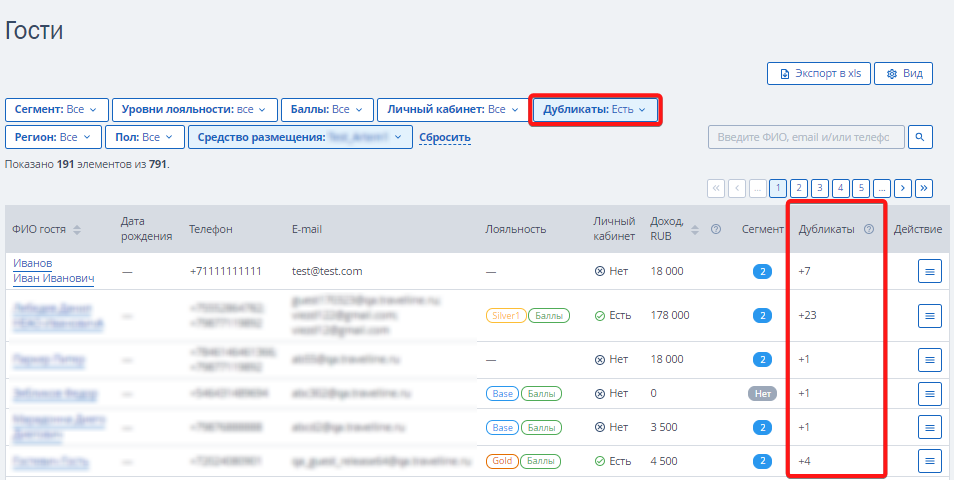Click the Экспорт в xls button

(819, 74)
